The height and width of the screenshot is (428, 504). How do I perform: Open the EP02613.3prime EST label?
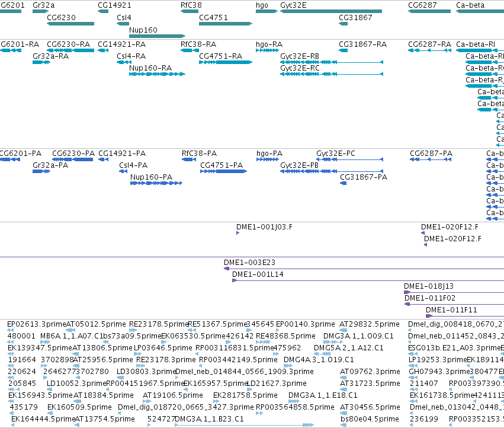tap(36, 324)
